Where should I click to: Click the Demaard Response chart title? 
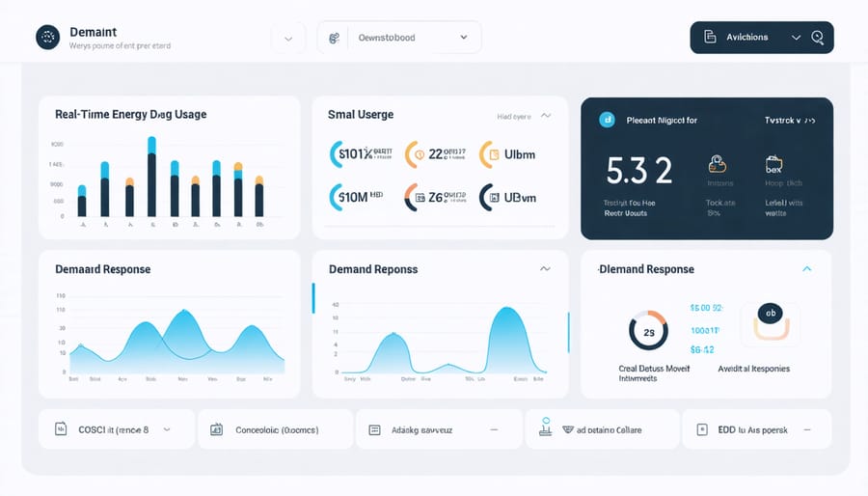(x=103, y=269)
